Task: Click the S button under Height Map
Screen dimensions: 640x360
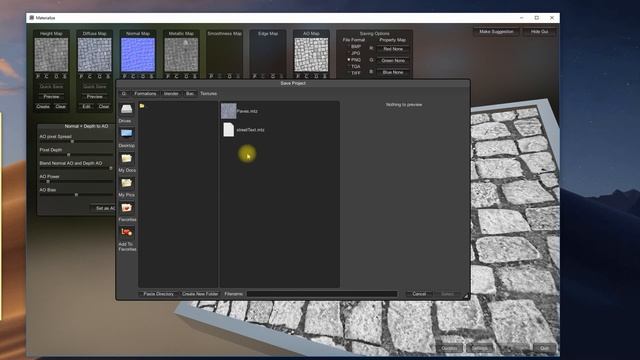Action: (x=65, y=76)
